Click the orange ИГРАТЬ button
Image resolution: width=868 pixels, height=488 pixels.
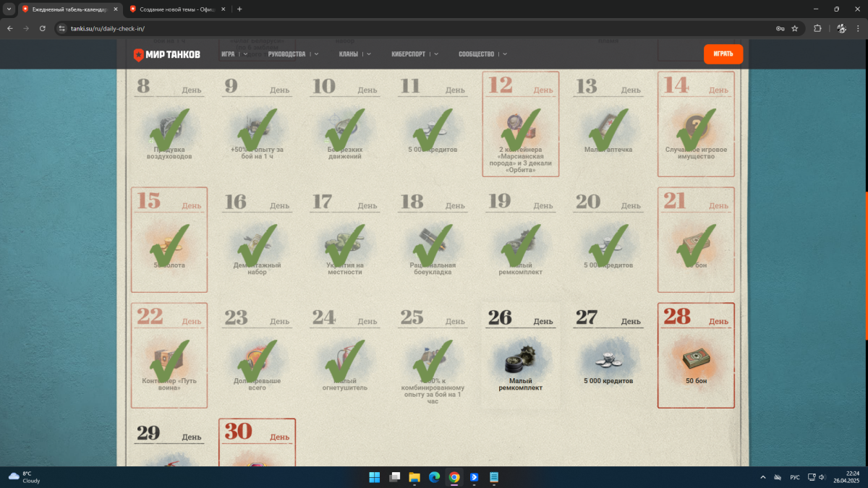coord(723,54)
